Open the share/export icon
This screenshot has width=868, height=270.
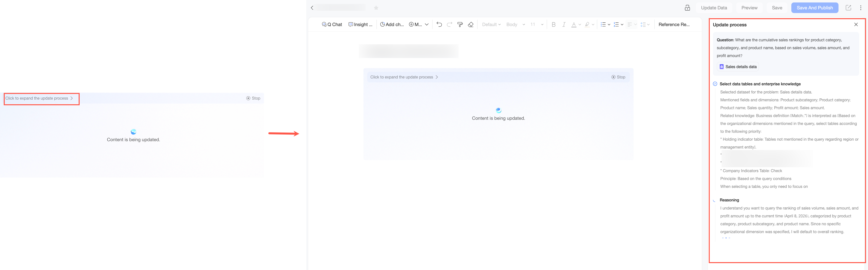[848, 8]
